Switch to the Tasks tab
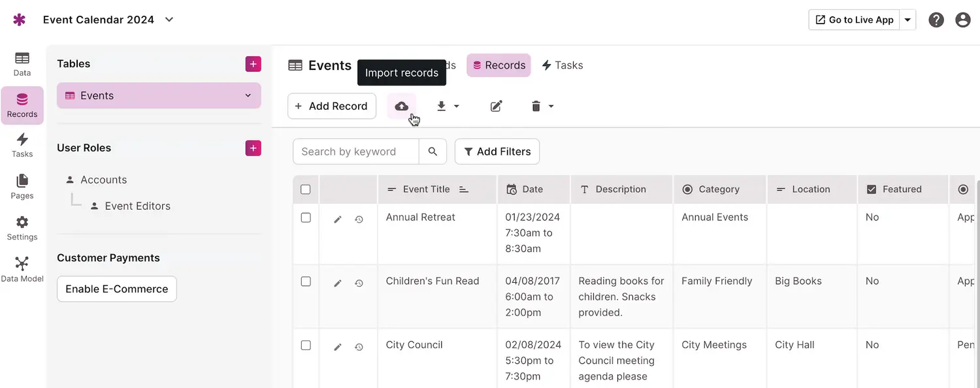The image size is (980, 388). click(x=562, y=65)
